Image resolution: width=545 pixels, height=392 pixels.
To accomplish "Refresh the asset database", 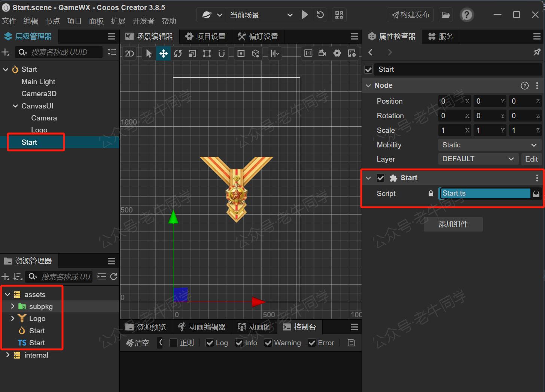I will 114,277.
